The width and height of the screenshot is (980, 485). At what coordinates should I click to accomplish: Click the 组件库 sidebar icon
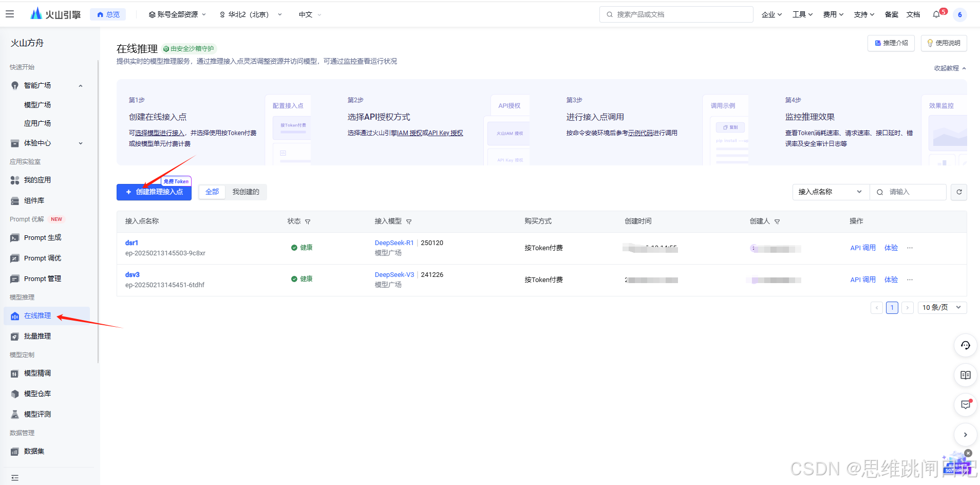point(15,201)
